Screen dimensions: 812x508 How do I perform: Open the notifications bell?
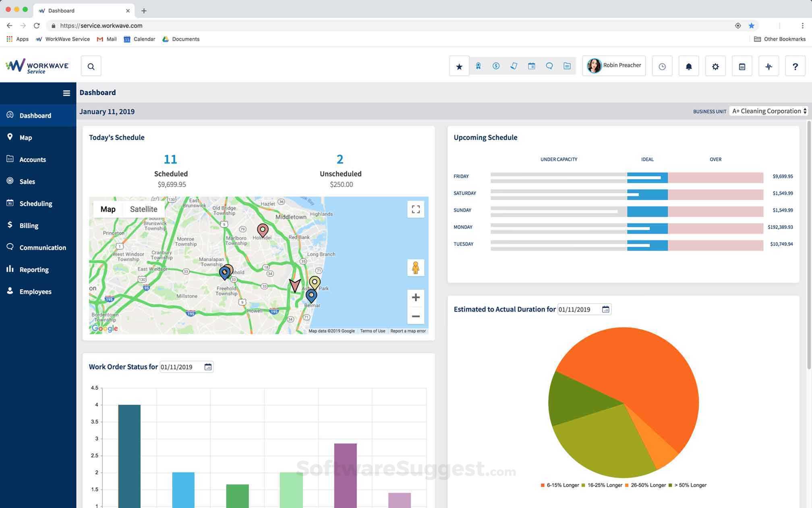point(688,66)
